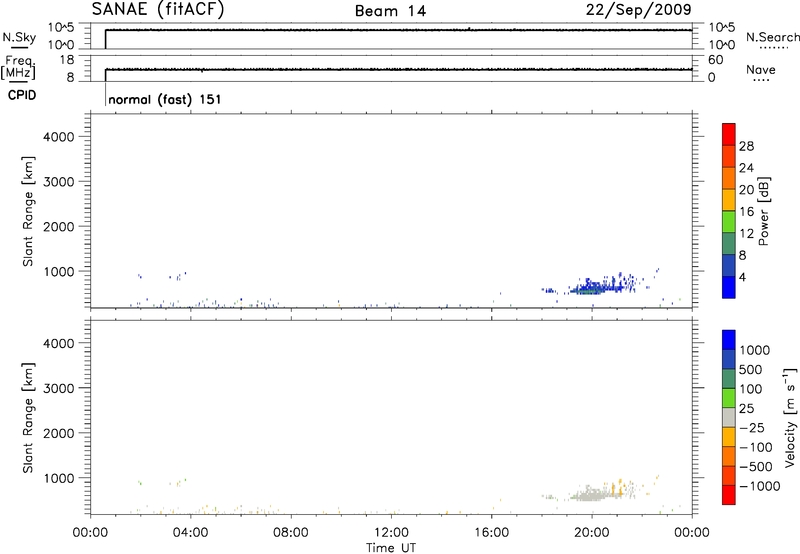Viewport: 800px width, 554px height.
Task: Click the "18" frequency axis tick
Action: 67,60
